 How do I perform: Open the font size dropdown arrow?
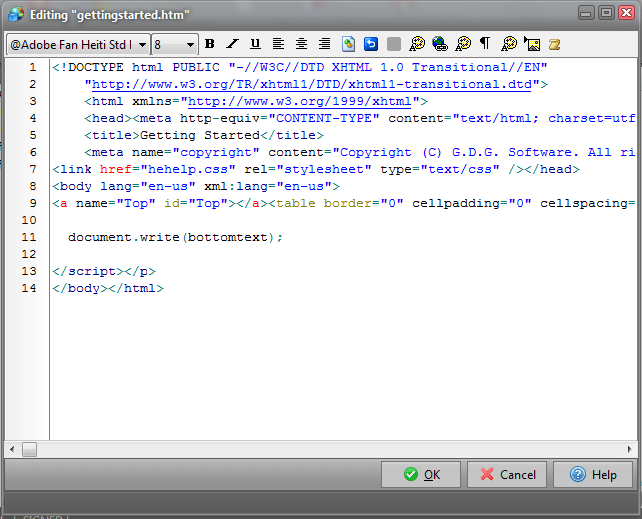pyautogui.click(x=190, y=45)
